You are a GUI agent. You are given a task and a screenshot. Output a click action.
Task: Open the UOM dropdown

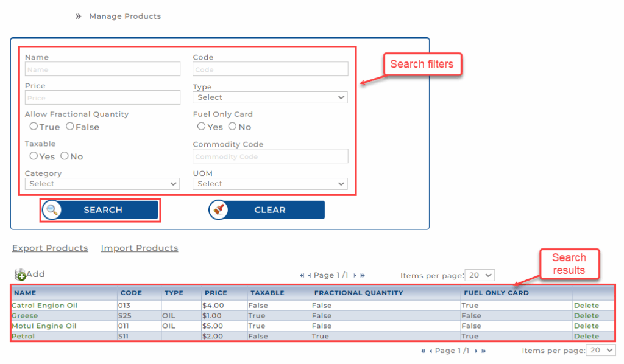pyautogui.click(x=270, y=184)
